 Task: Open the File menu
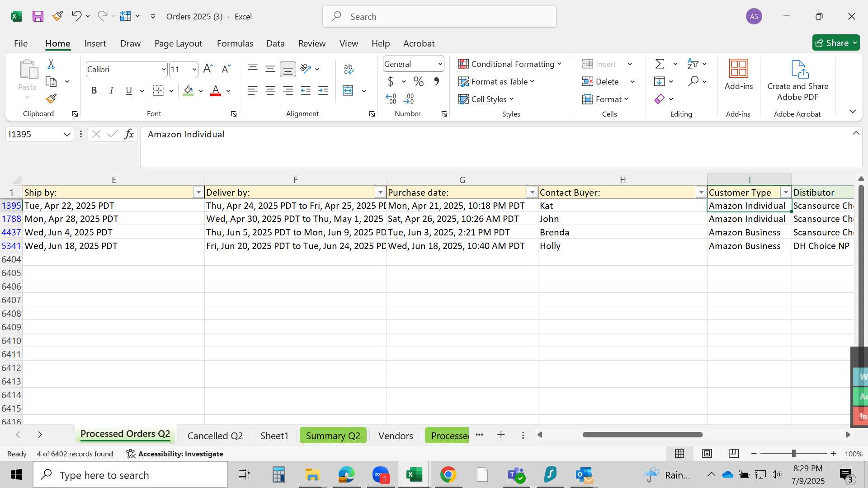pyautogui.click(x=21, y=43)
